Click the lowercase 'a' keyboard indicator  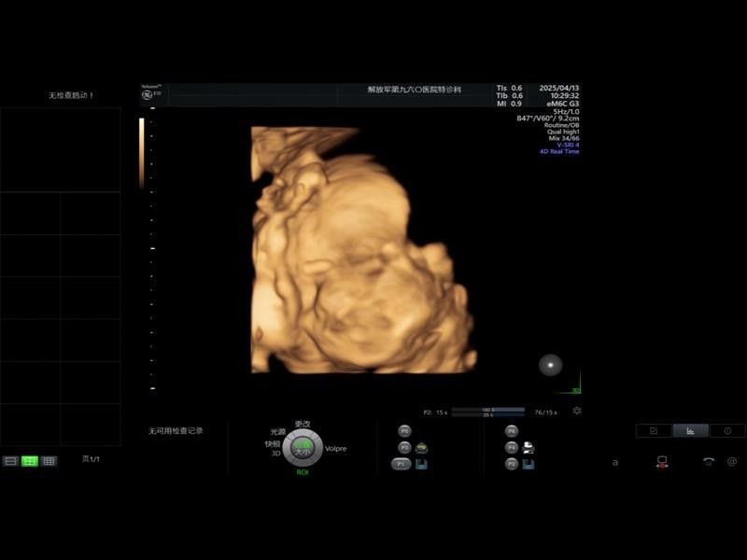(615, 462)
